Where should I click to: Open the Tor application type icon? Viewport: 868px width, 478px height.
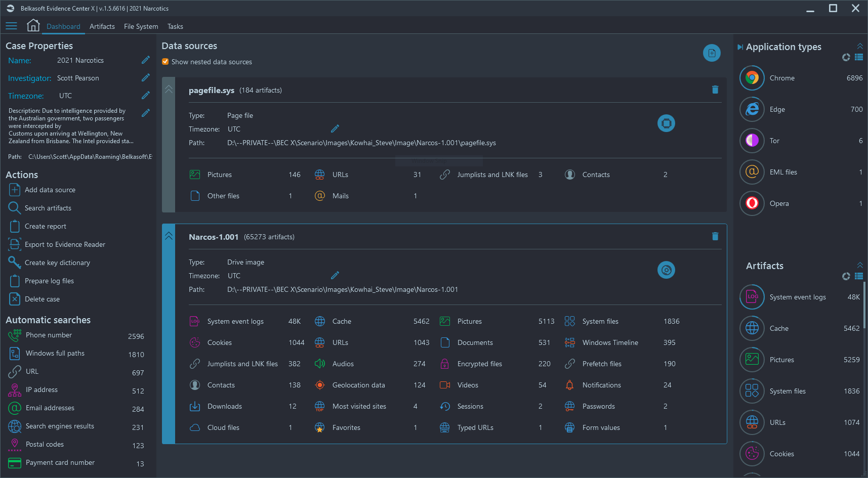[x=752, y=141]
